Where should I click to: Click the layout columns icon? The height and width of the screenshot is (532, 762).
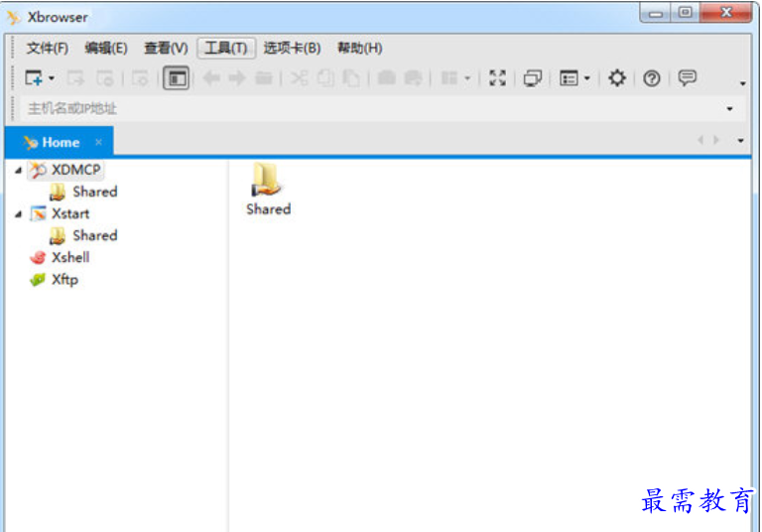(449, 77)
